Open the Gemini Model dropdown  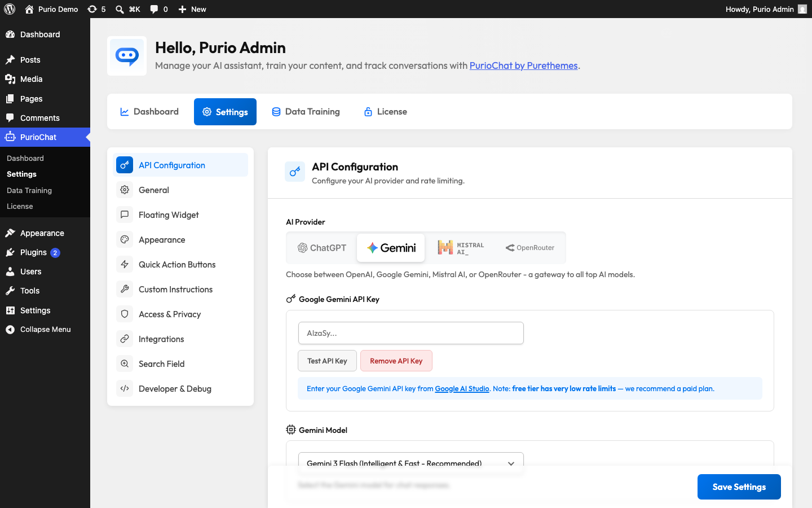(x=411, y=463)
